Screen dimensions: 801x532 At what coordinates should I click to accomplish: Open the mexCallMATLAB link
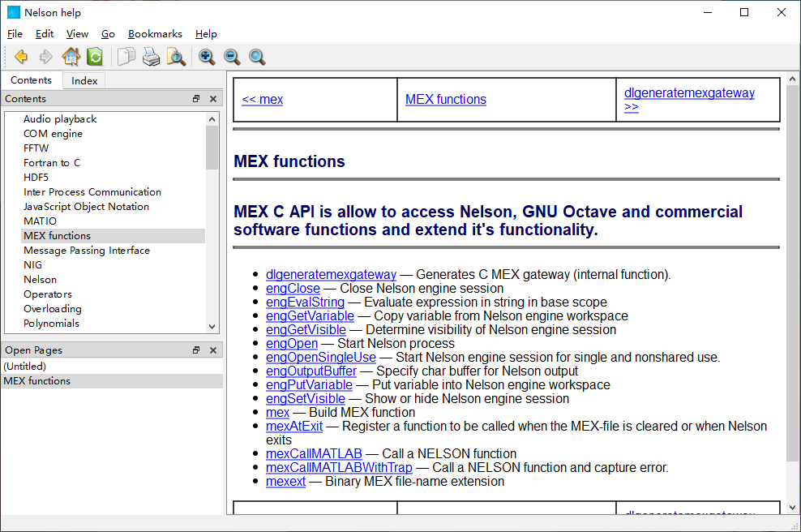click(x=314, y=454)
